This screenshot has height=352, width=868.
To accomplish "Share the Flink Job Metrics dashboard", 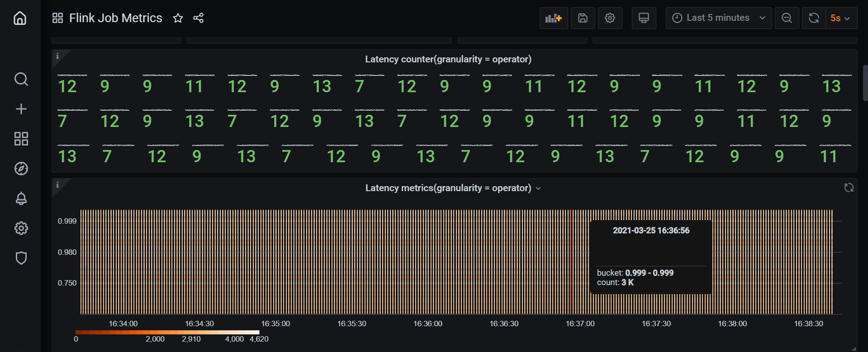I will point(198,18).
